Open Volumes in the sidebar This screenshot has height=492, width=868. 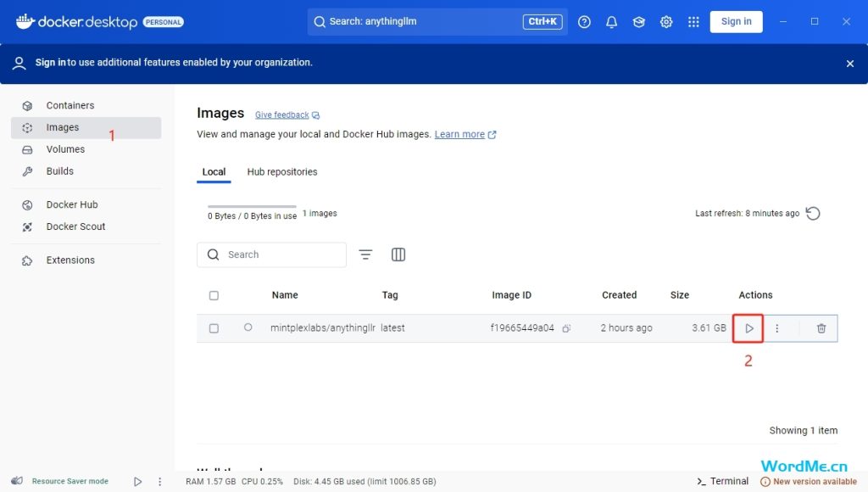pos(86,149)
